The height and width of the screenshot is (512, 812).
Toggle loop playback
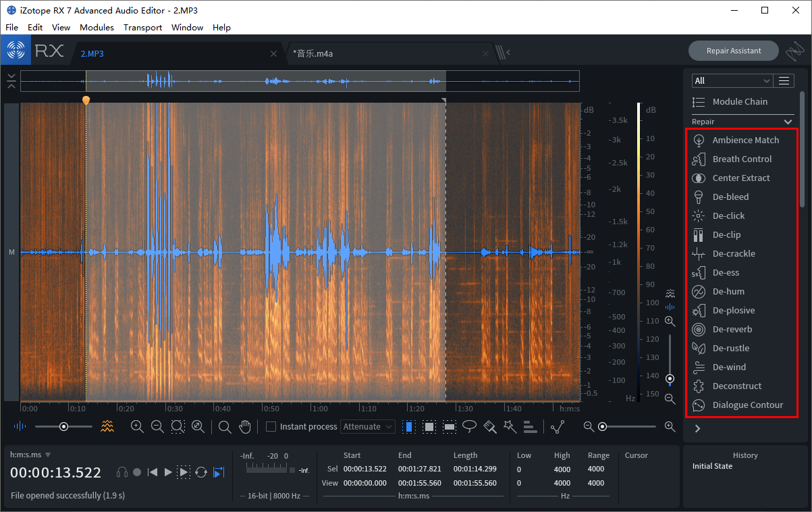[201, 472]
